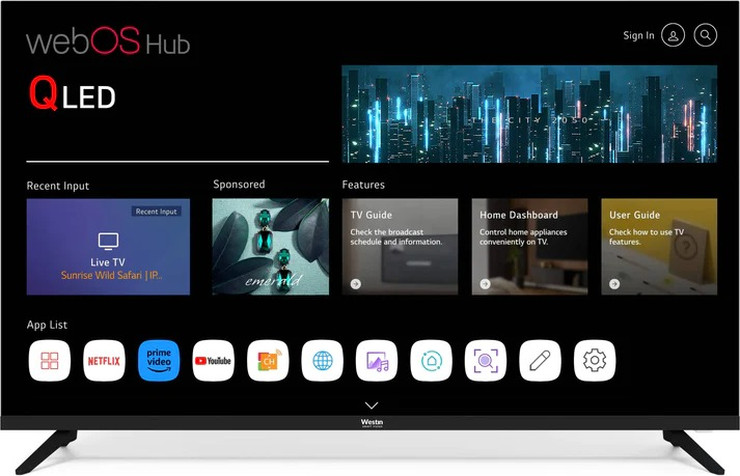Launch the Netflix app
The height and width of the screenshot is (476, 740).
tap(104, 360)
